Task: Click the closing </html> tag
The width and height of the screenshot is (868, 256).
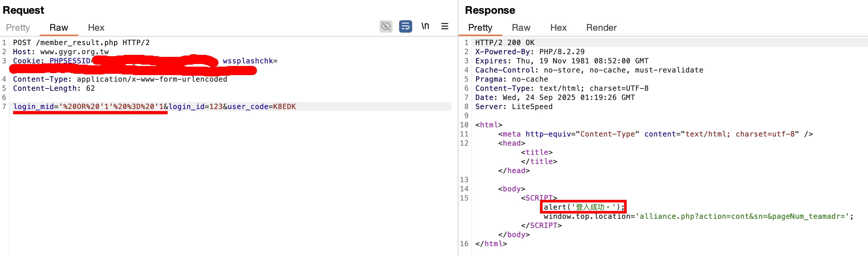Action: (x=491, y=244)
